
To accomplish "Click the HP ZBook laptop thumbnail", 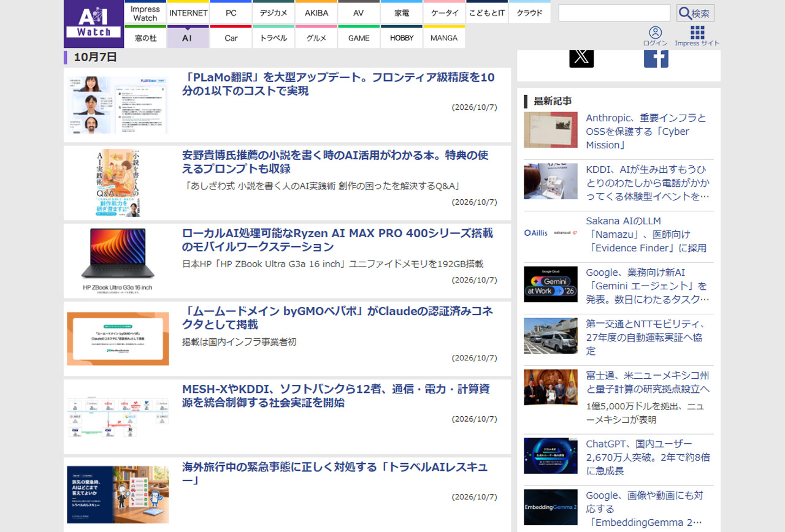I will point(117,260).
